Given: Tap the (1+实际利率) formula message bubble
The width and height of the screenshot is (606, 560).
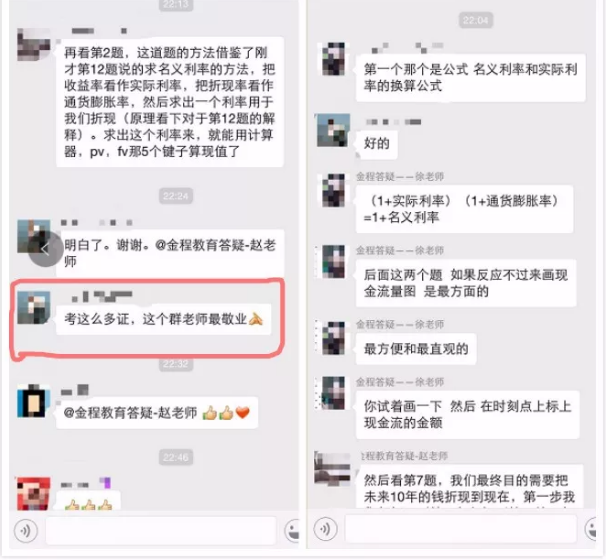Looking at the screenshot, I should click(464, 209).
